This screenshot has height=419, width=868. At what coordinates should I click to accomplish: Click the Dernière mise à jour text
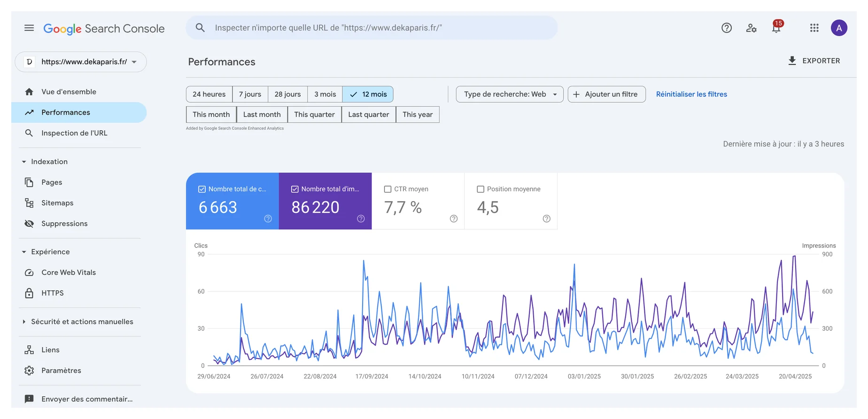[783, 144]
